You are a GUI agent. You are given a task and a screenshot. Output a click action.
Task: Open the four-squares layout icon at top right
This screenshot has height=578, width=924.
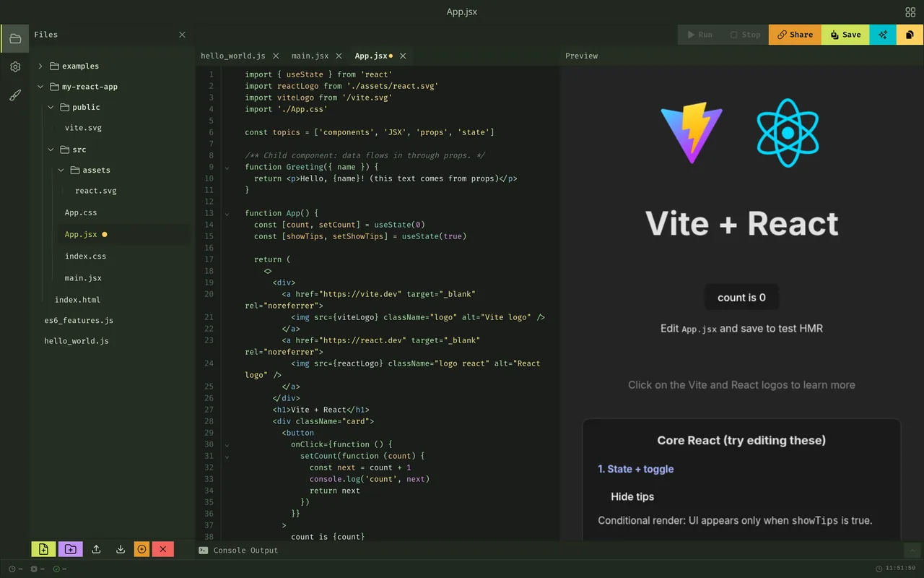click(x=910, y=12)
